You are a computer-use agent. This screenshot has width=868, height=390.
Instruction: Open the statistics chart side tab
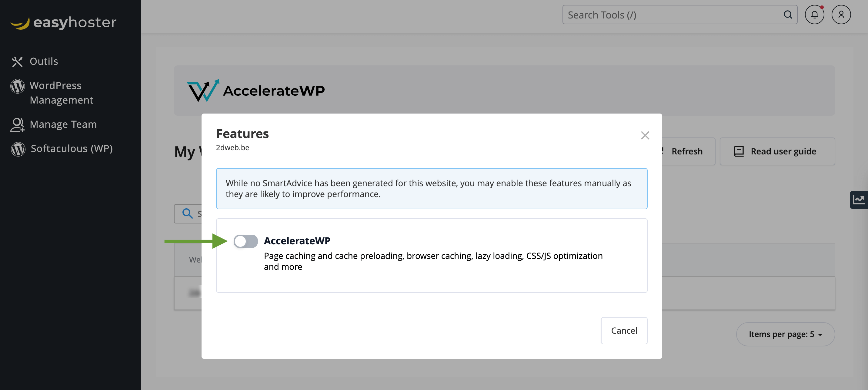pos(859,200)
